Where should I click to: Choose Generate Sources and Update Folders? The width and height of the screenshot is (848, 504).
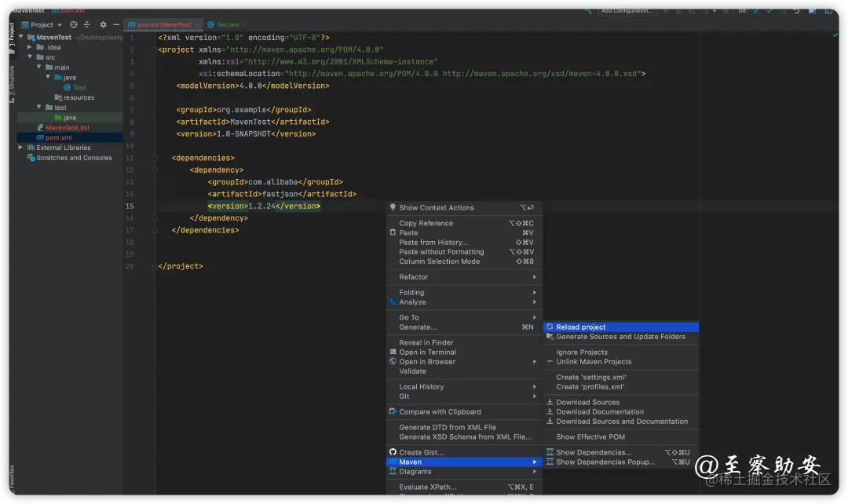pos(621,338)
